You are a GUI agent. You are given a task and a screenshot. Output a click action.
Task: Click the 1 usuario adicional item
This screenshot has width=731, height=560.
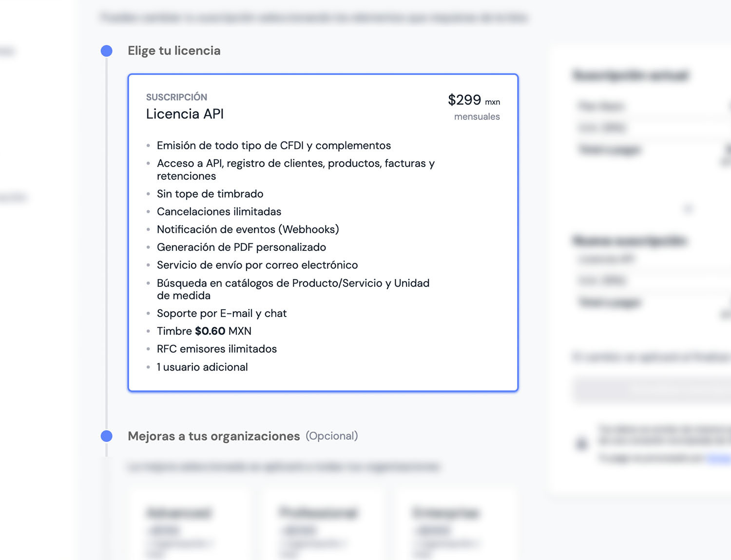point(202,367)
